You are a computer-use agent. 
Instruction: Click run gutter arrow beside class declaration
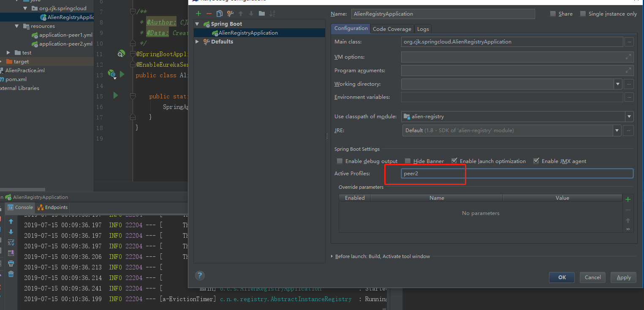point(122,74)
